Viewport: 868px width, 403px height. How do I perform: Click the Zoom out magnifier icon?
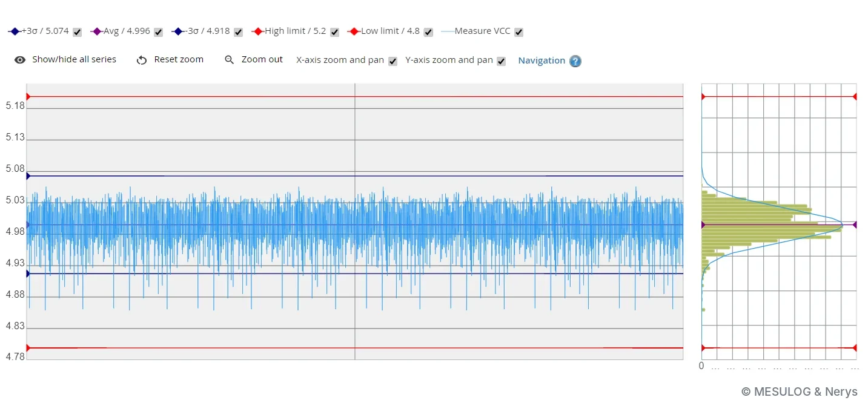tap(229, 60)
